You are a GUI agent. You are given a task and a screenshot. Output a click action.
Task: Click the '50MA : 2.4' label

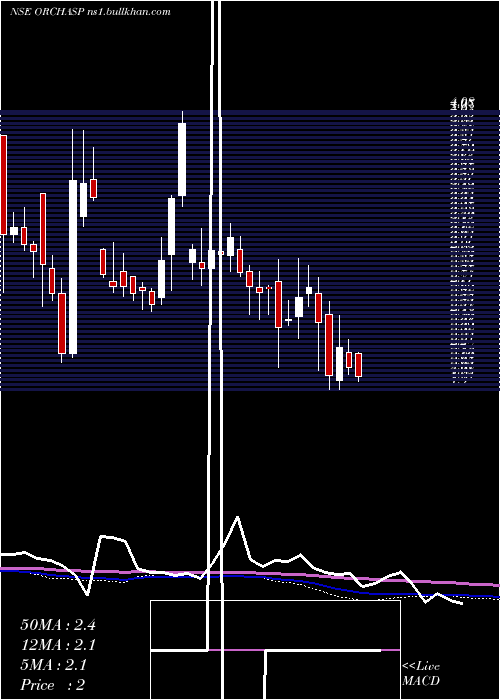(x=58, y=625)
